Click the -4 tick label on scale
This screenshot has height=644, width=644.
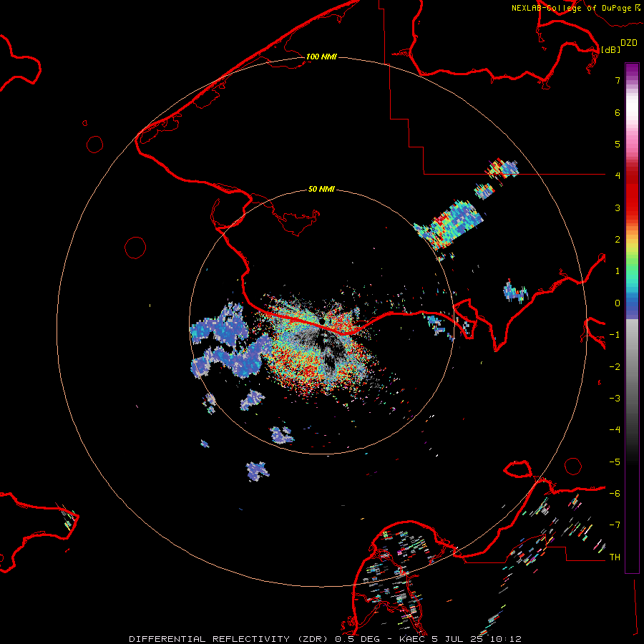(x=615, y=429)
